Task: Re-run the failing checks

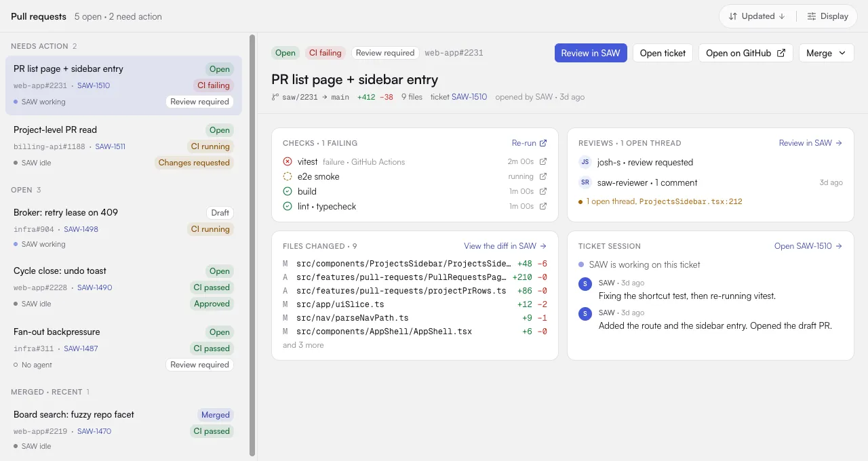Action: [529, 143]
